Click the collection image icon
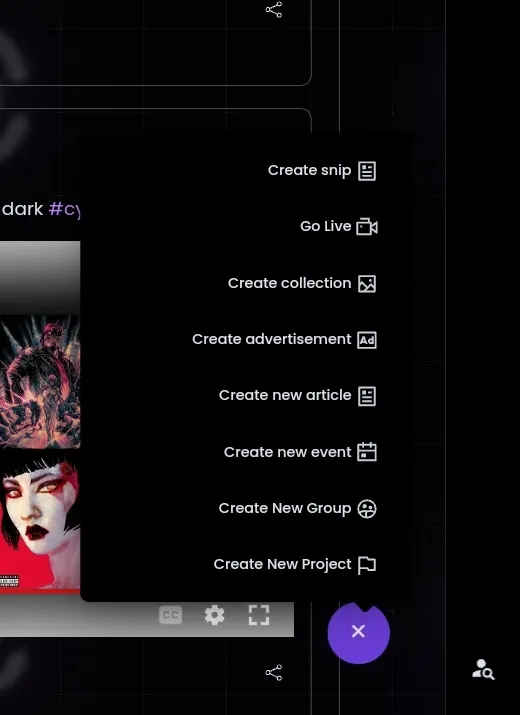This screenshot has width=520, height=715. 367,284
